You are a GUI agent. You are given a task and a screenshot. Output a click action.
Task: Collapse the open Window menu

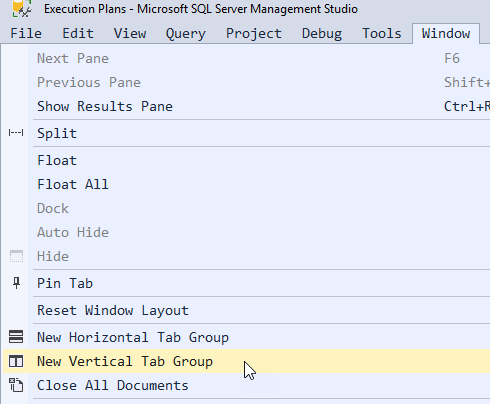point(446,34)
